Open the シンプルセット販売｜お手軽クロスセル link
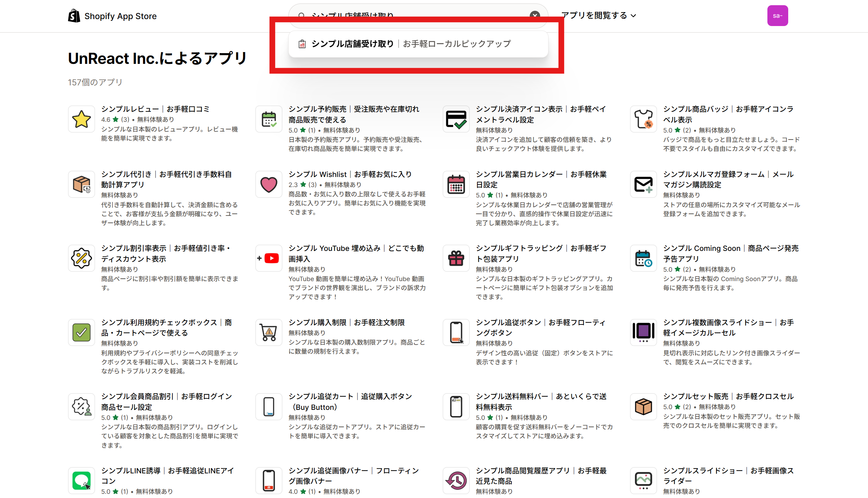The image size is (868, 498). coord(729,396)
